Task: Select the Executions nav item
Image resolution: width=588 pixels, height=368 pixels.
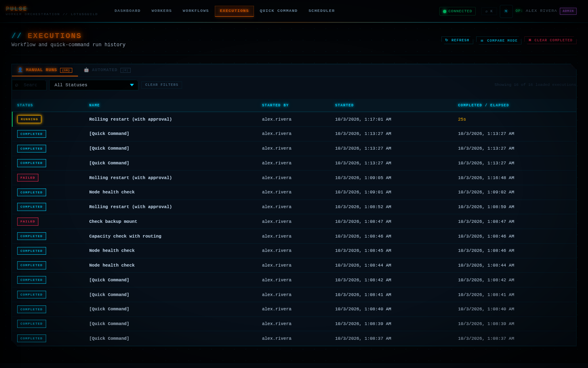Action: (234, 11)
